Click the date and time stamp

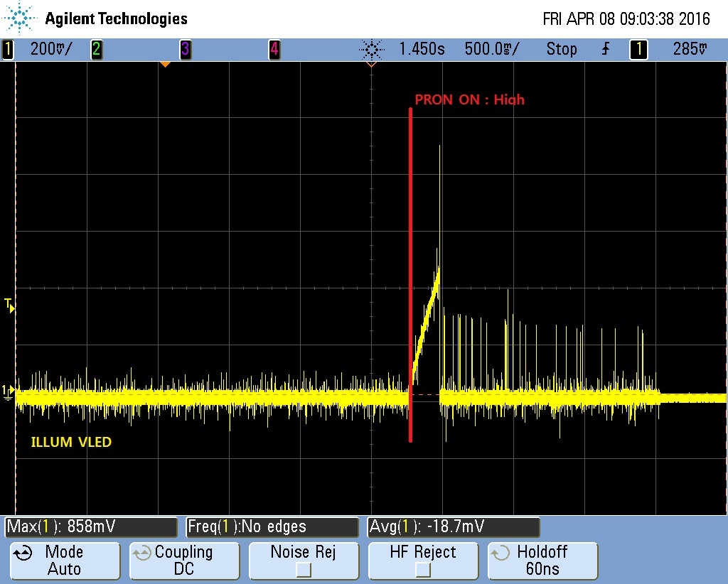click(x=626, y=19)
